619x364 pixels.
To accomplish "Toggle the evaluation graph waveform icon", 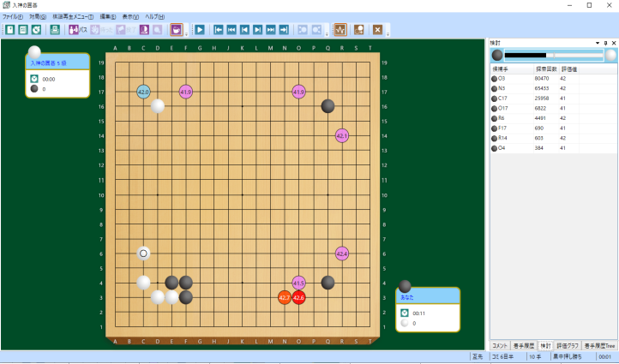I will (340, 29).
